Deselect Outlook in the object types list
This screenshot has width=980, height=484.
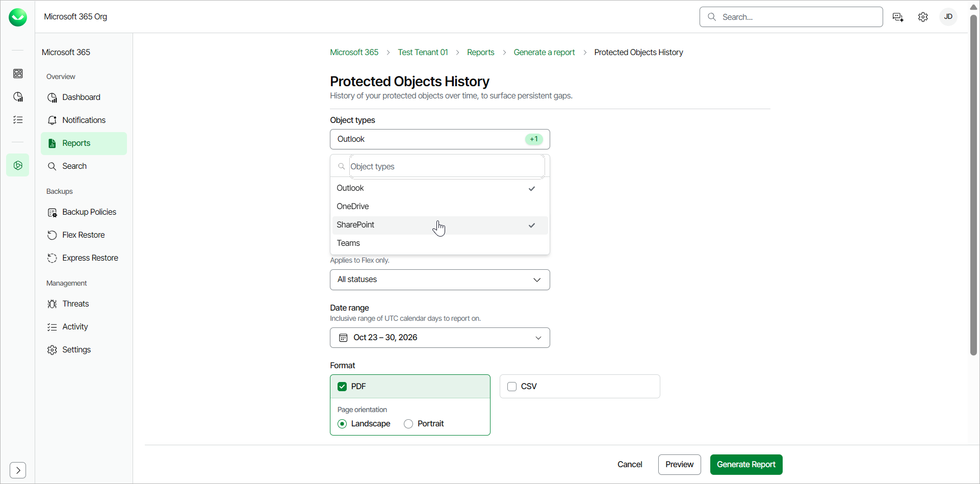tap(440, 188)
